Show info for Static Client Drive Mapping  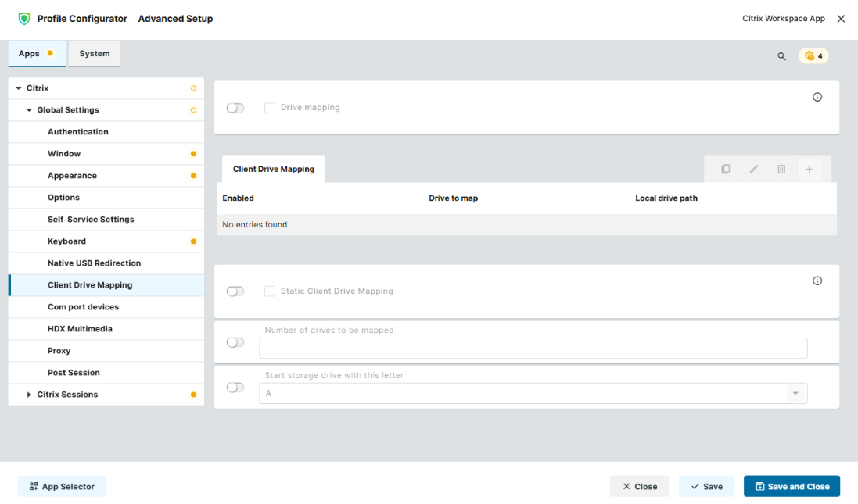click(x=817, y=281)
